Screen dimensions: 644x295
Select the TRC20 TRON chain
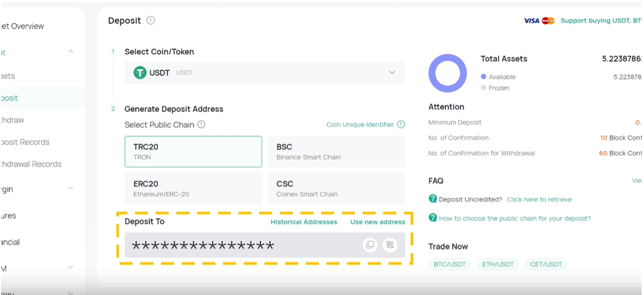[193, 152]
